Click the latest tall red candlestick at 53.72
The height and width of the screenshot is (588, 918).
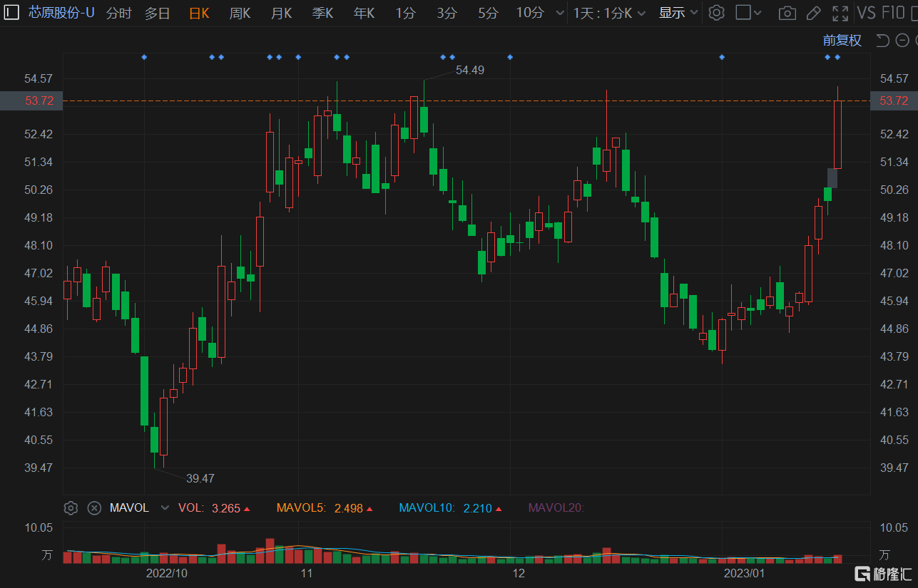837,135
